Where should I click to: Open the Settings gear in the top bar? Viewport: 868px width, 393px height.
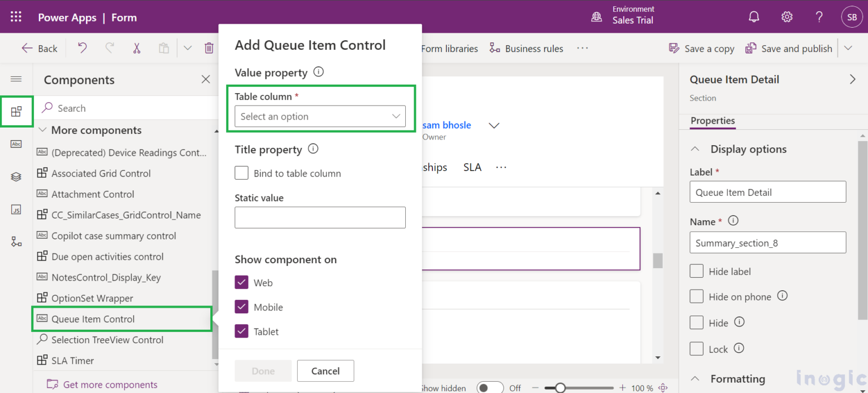[x=787, y=16]
